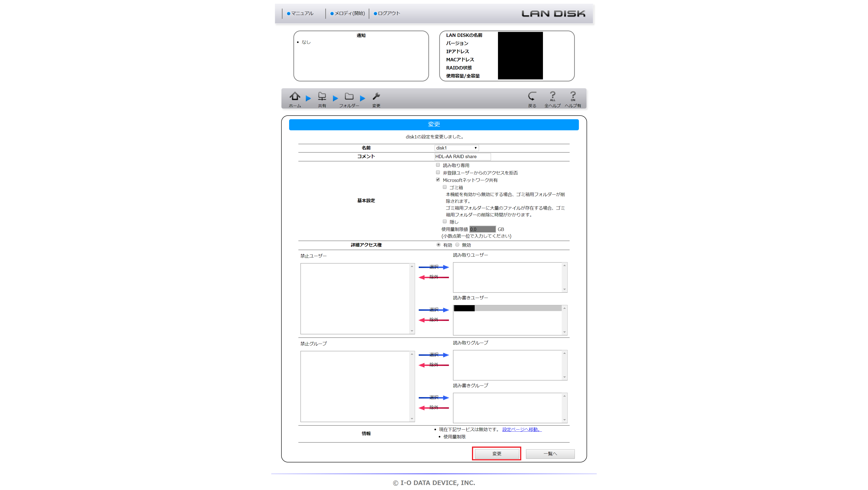Image resolution: width=868 pixels, height=490 pixels.
Task: Check 非登録ユーザーからのアクセスを拒否
Action: tap(438, 172)
